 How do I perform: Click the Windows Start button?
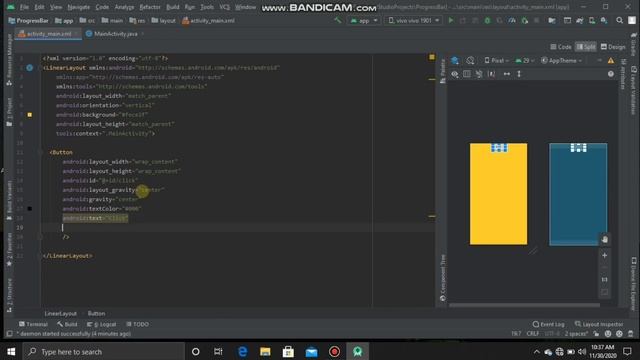[11, 351]
